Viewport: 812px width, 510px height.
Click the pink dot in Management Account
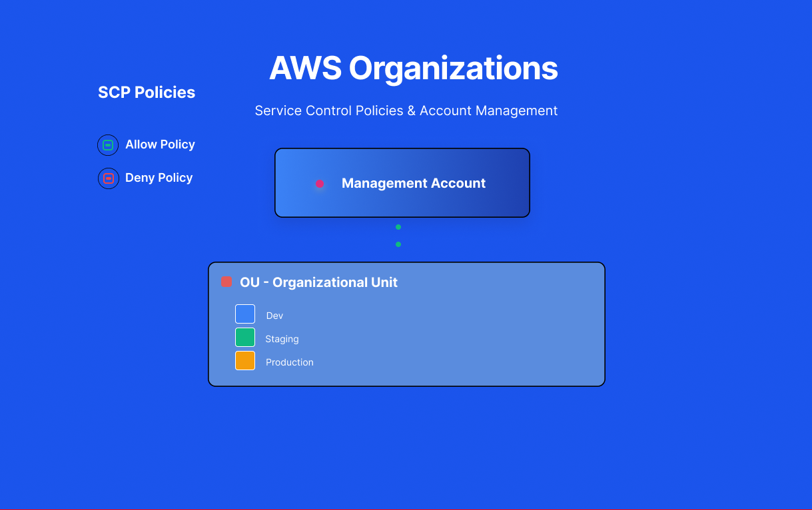click(320, 184)
